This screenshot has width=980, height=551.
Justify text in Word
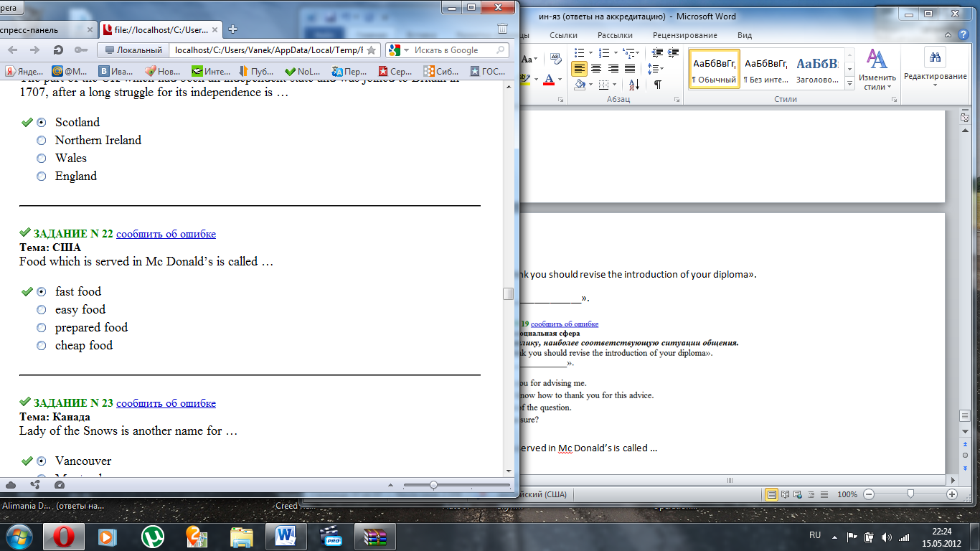[x=629, y=68]
